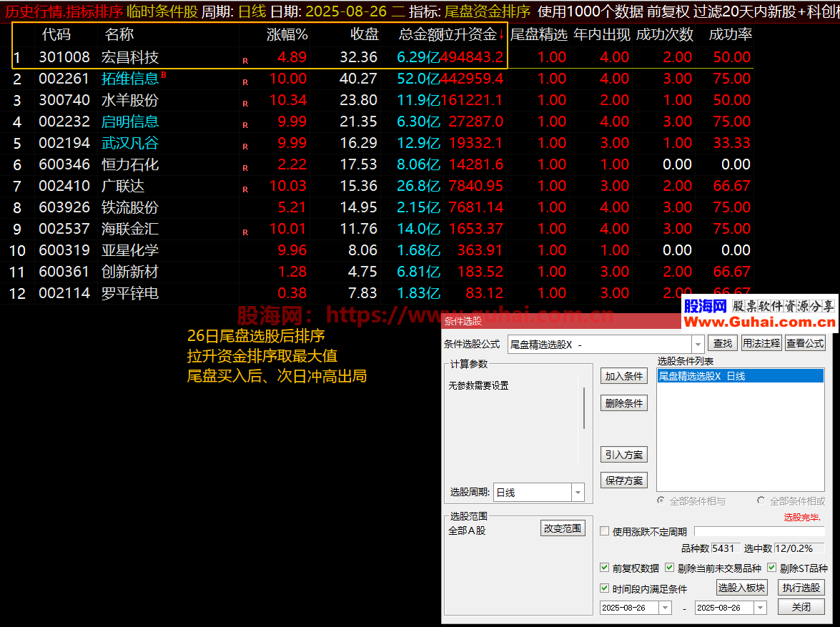Click the 执行选股 button
Image resolution: width=840 pixels, height=627 pixels.
pos(801,588)
